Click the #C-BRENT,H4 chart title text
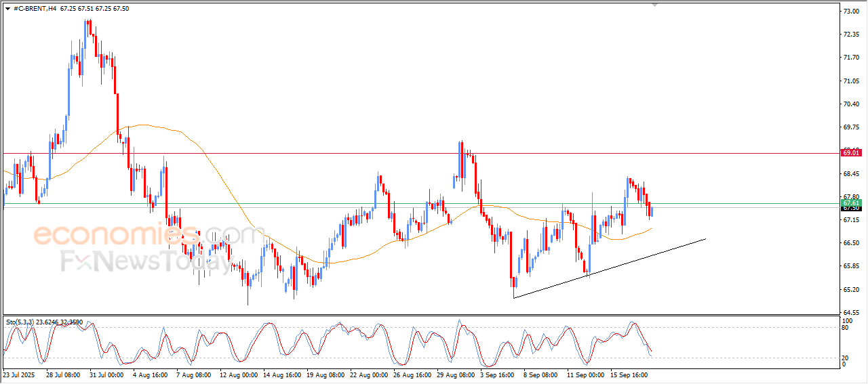Screen dimensions: 868x384 pos(35,9)
